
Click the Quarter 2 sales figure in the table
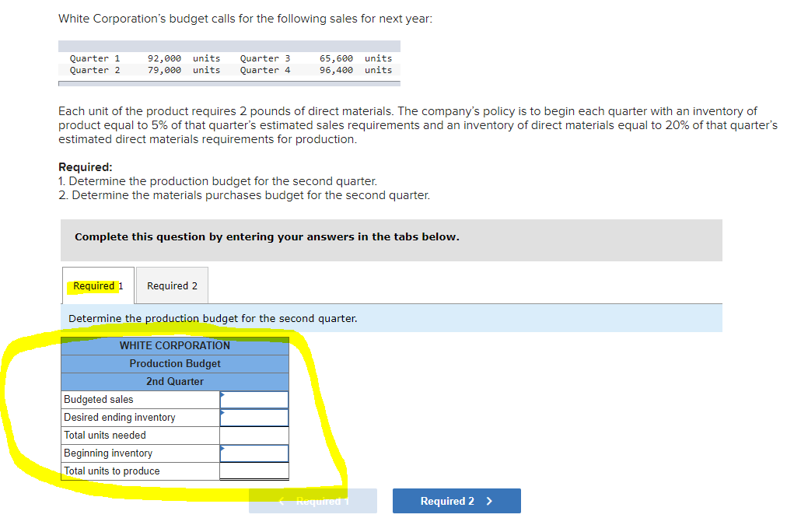point(166,70)
